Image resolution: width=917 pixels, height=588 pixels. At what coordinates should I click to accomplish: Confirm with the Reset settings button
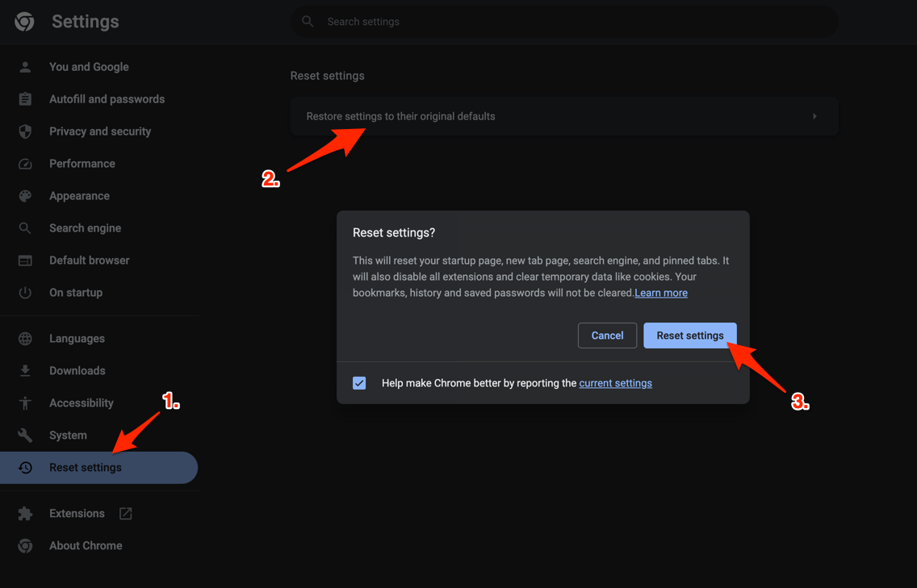click(x=690, y=336)
